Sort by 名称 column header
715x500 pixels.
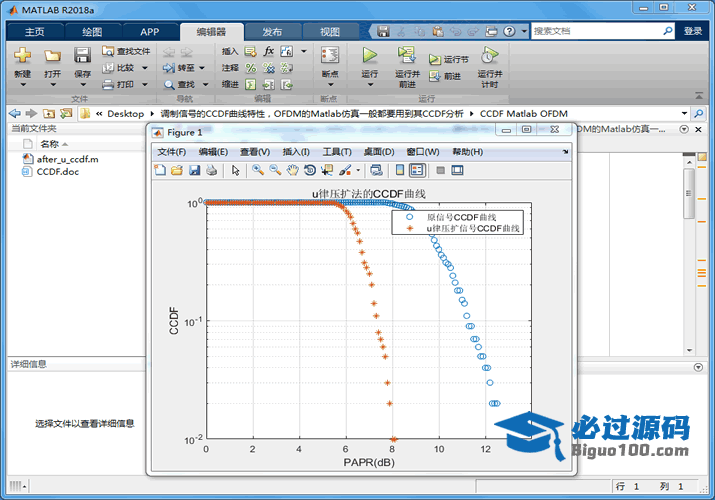click(50, 144)
